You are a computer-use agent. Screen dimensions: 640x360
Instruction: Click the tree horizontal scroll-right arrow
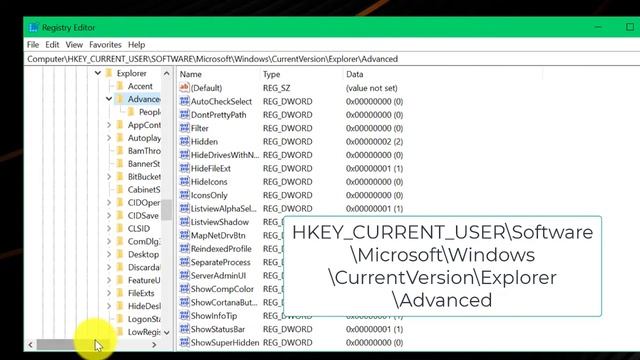pos(154,345)
